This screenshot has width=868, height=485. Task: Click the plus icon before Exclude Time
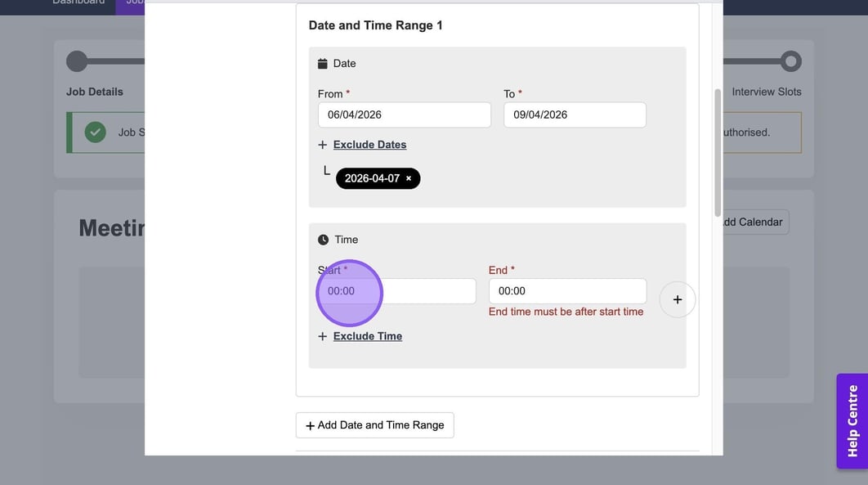tap(323, 336)
